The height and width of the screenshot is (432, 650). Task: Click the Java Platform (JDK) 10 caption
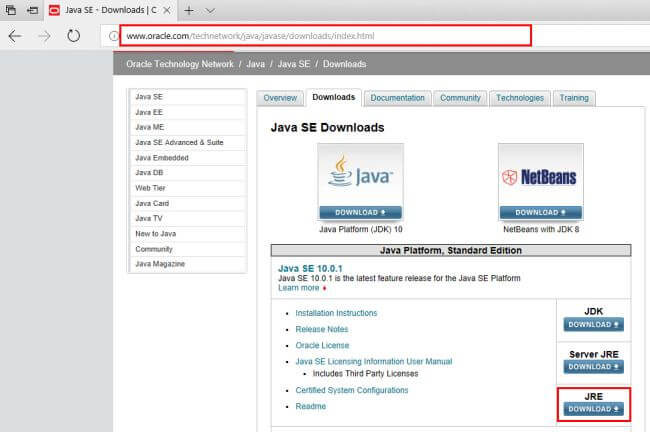361,229
